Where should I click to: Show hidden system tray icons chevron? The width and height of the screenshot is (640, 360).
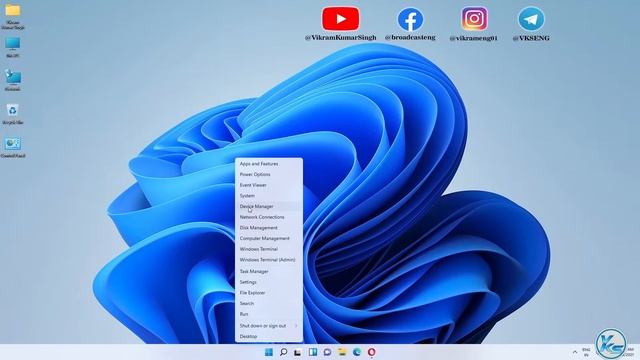[575, 352]
